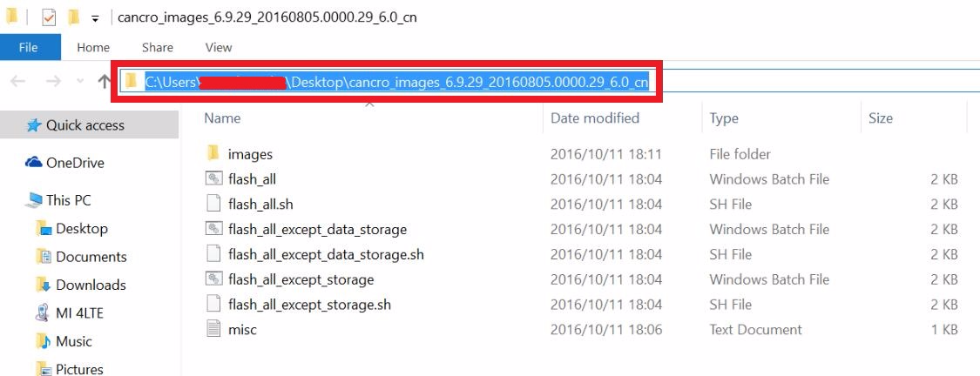Sort files by the Name column header

point(222,118)
